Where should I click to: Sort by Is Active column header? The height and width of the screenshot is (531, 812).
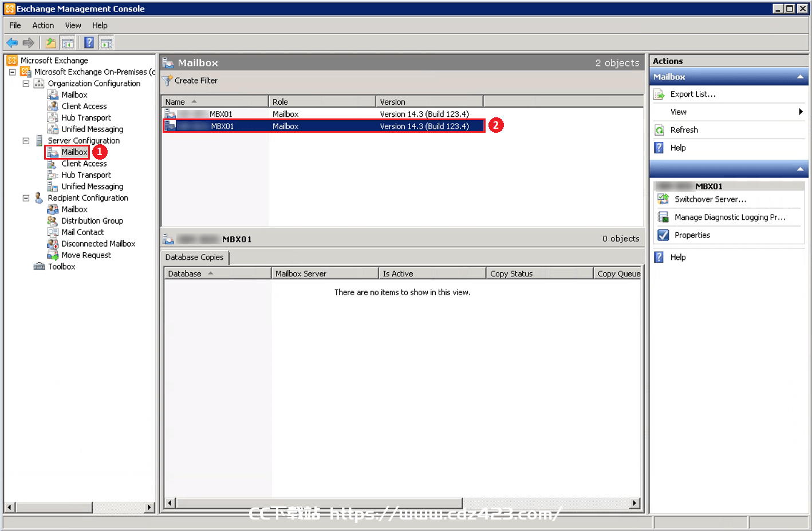432,274
